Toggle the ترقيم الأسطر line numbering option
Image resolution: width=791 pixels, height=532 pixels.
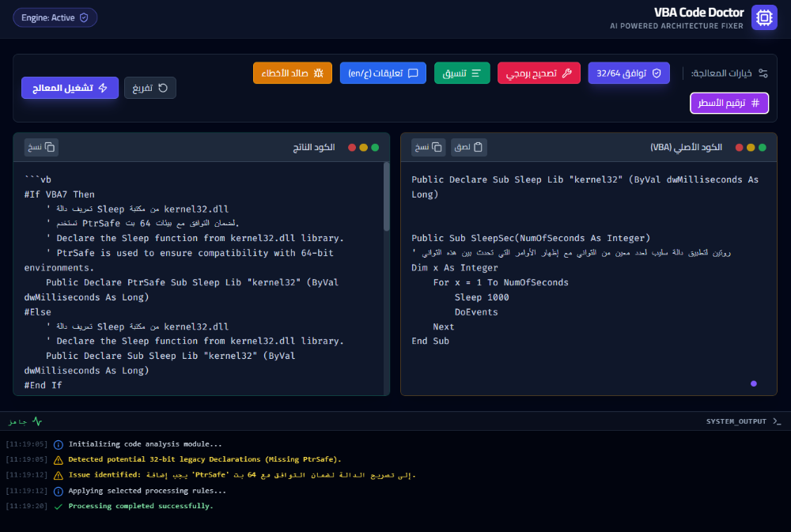(729, 103)
